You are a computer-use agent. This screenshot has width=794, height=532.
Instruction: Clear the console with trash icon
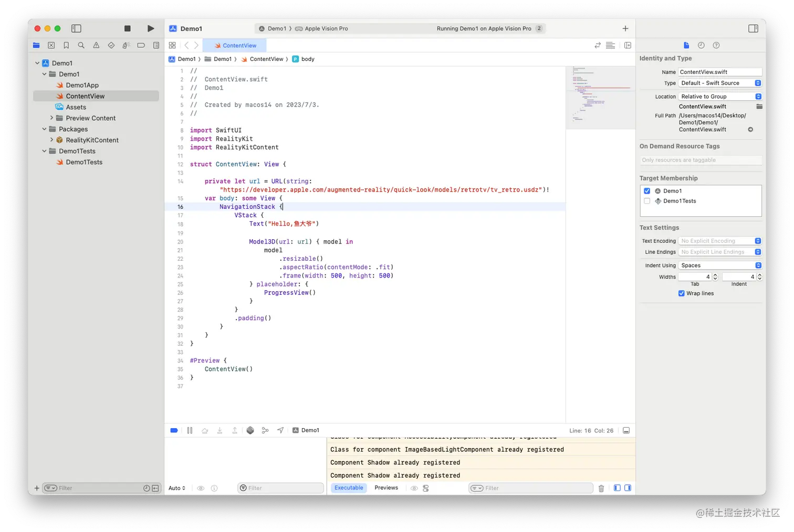(601, 488)
